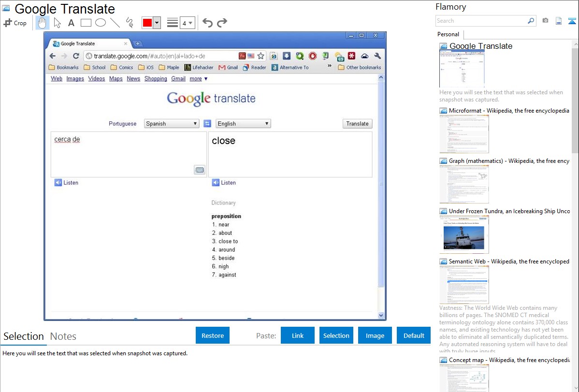Choose the straight line drawing tool
Screen dimensions: 579x392
tap(115, 23)
